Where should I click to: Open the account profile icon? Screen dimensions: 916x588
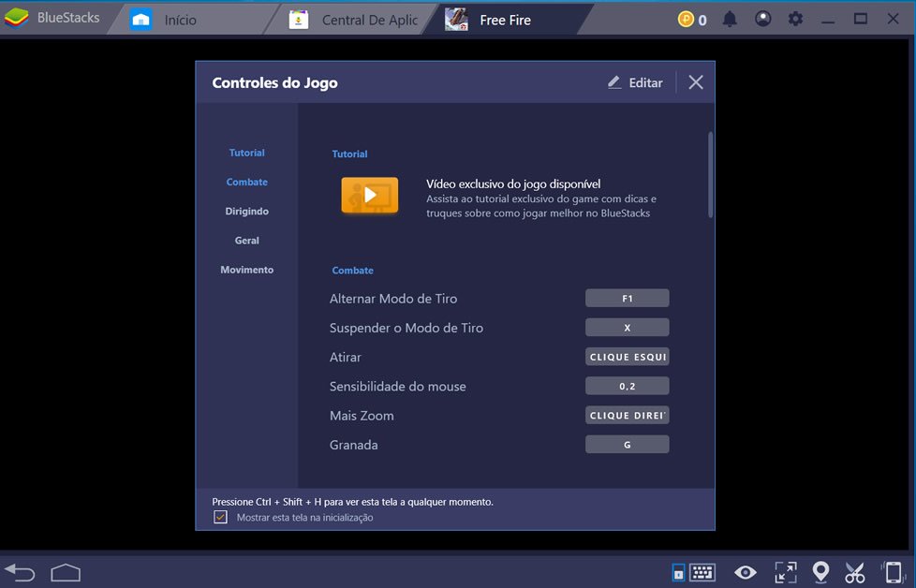click(762, 19)
